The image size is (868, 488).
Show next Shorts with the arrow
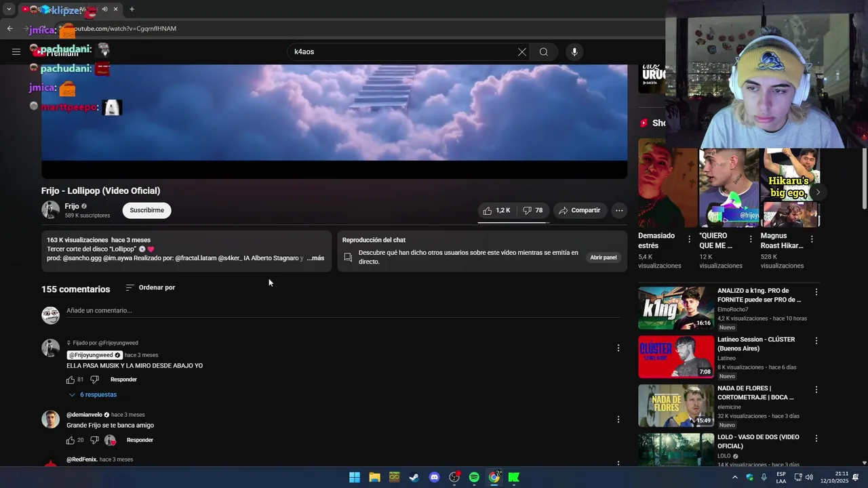(818, 192)
